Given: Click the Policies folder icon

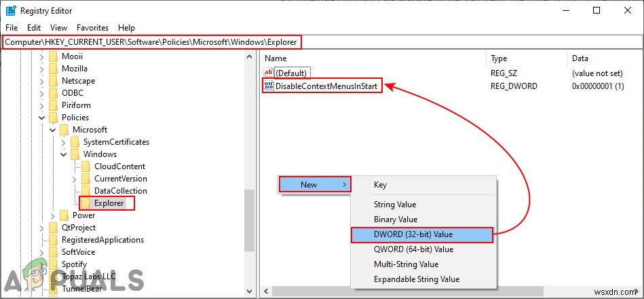Looking at the screenshot, I should 53,118.
